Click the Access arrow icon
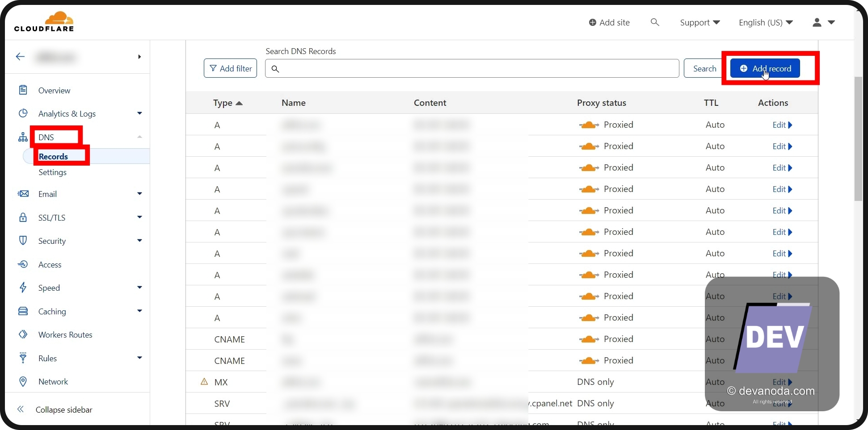 (23, 264)
